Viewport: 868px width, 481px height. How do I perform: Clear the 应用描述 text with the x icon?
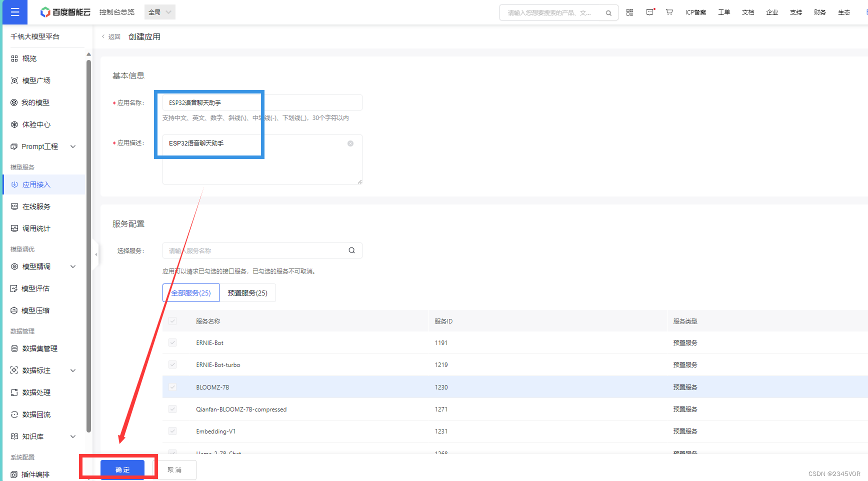[350, 143]
